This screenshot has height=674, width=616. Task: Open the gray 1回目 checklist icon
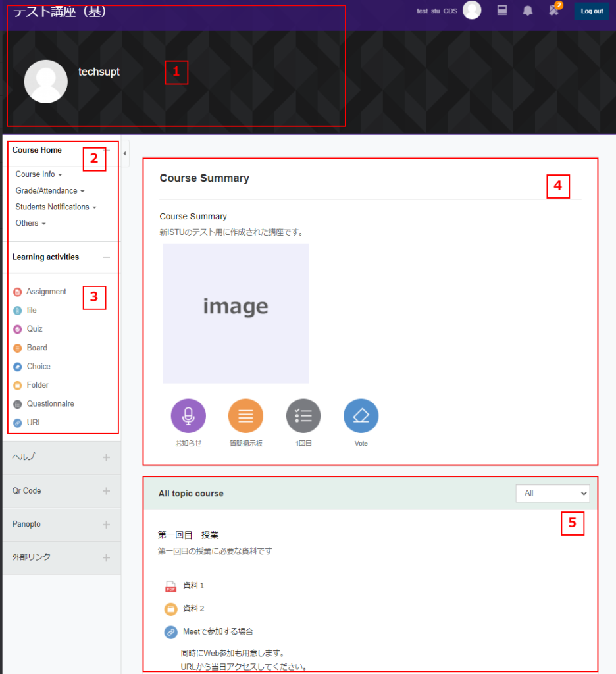[x=303, y=416]
